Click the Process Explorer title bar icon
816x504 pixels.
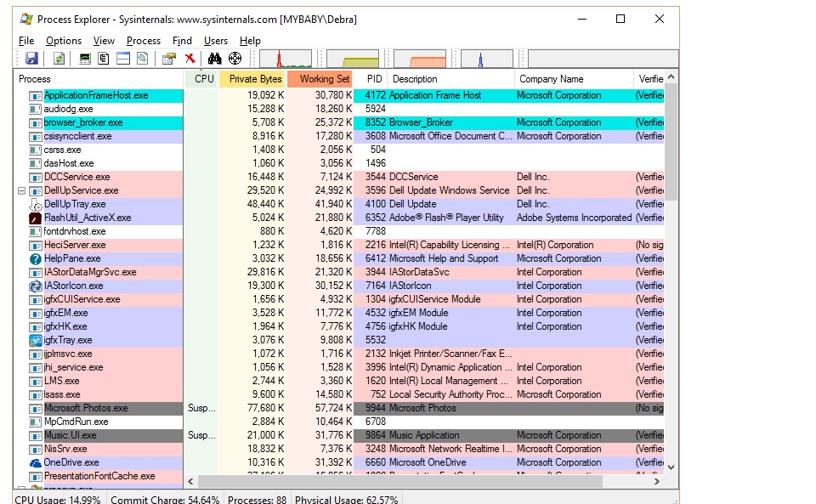[x=26, y=20]
